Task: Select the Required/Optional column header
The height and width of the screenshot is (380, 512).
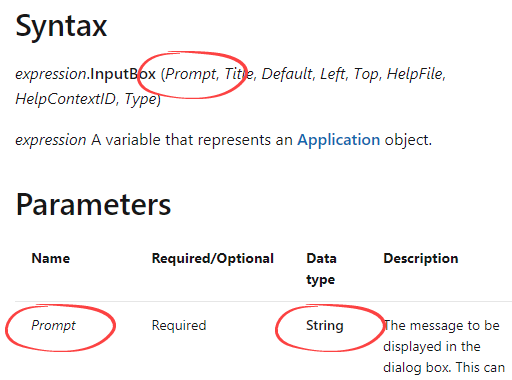Action: (213, 258)
